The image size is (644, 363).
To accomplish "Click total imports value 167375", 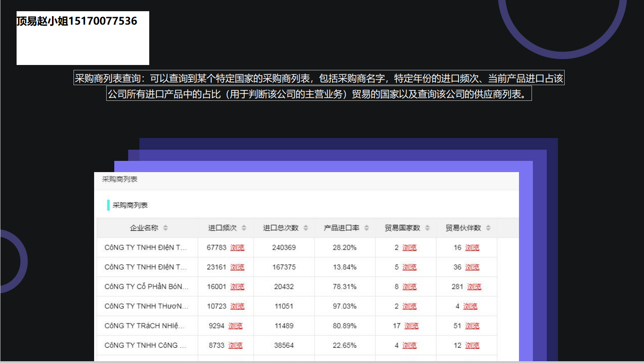I will click(284, 267).
